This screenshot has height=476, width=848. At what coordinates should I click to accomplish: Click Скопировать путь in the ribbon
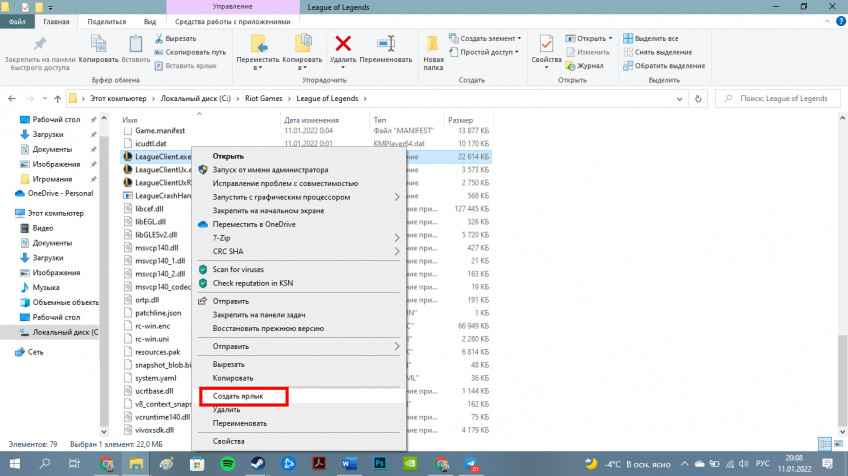(x=190, y=52)
